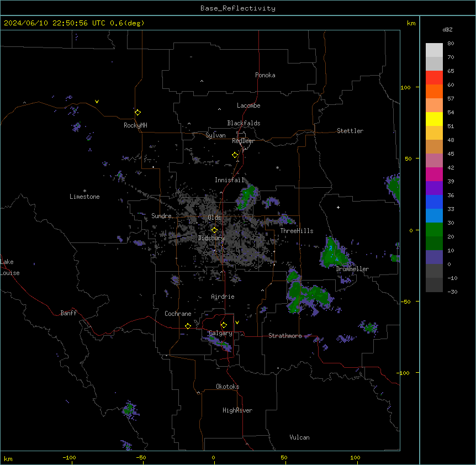Select the orange 57-60 dBZ legend swatch
476x465 pixels.
click(x=434, y=91)
